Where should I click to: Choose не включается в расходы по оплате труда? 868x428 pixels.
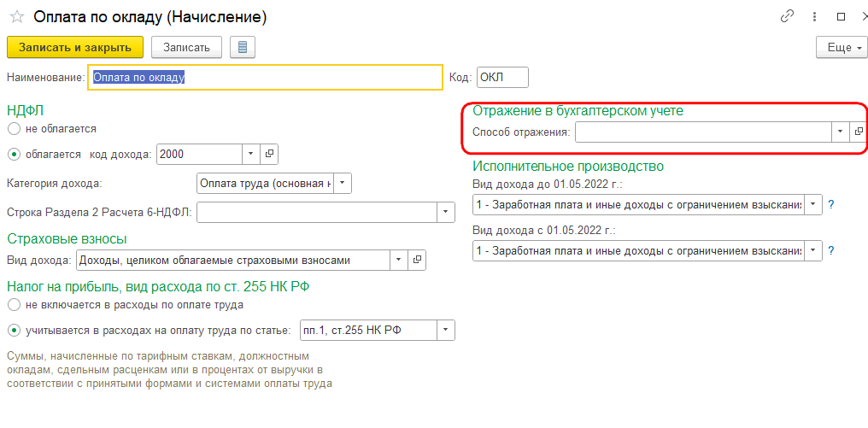point(15,304)
